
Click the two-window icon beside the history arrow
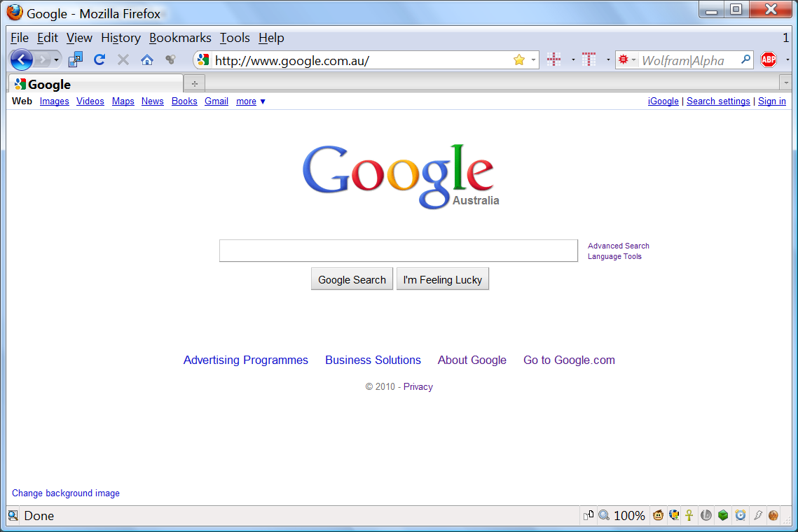(76, 60)
